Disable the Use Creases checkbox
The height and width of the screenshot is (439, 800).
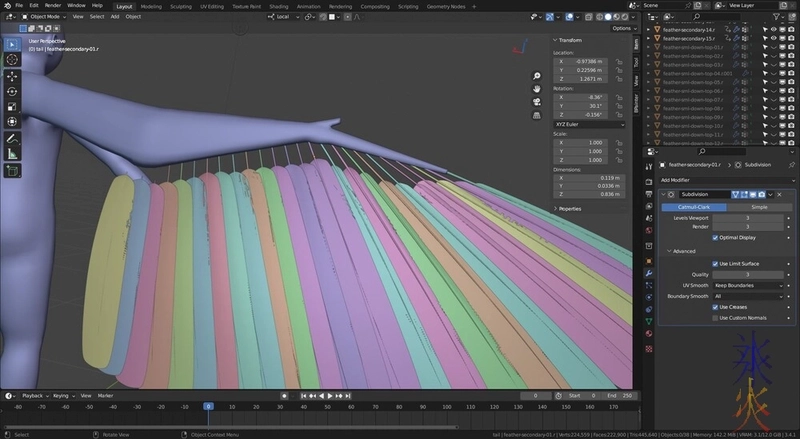pyautogui.click(x=716, y=307)
